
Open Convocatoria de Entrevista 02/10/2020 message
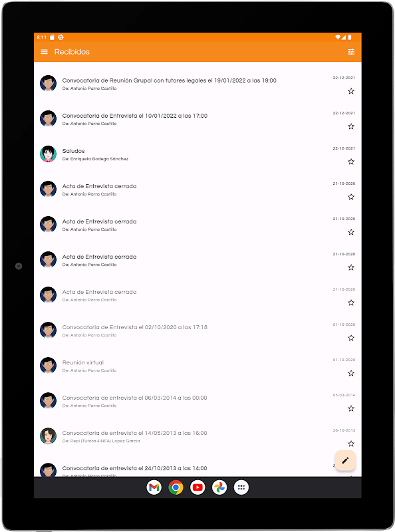click(197, 331)
